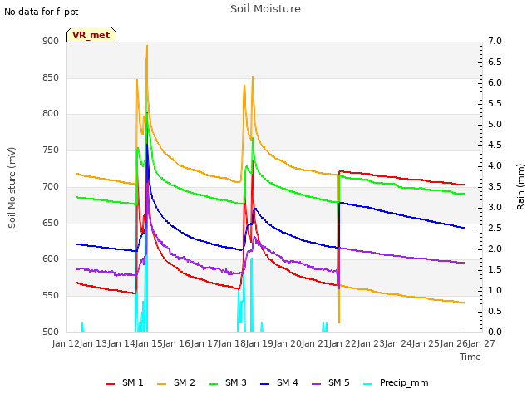Click the Jan 17 date tick label
This screenshot has height=399, width=532.
[204, 344]
